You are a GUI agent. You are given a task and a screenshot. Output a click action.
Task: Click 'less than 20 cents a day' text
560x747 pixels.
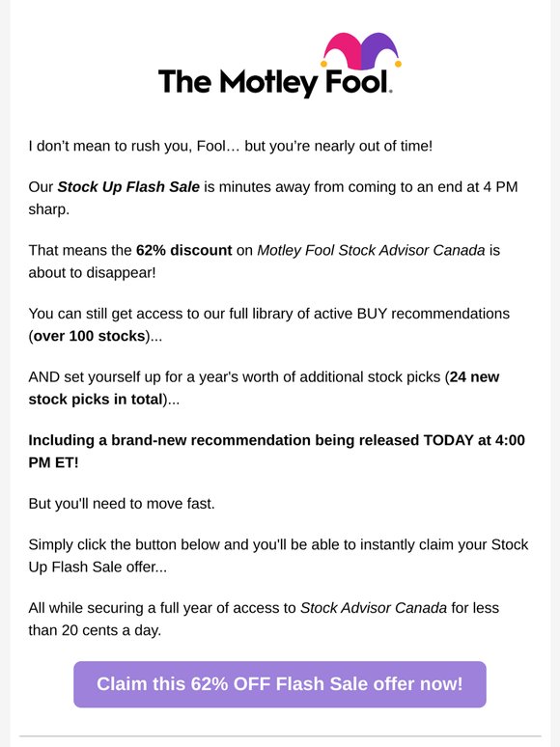coord(264,619)
